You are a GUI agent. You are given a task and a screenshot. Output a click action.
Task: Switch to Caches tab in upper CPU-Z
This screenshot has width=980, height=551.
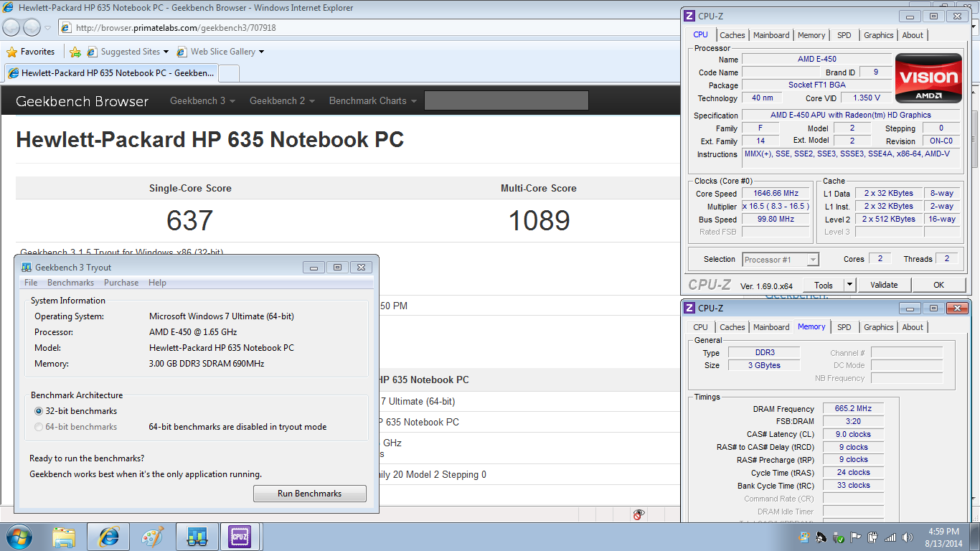[732, 35]
